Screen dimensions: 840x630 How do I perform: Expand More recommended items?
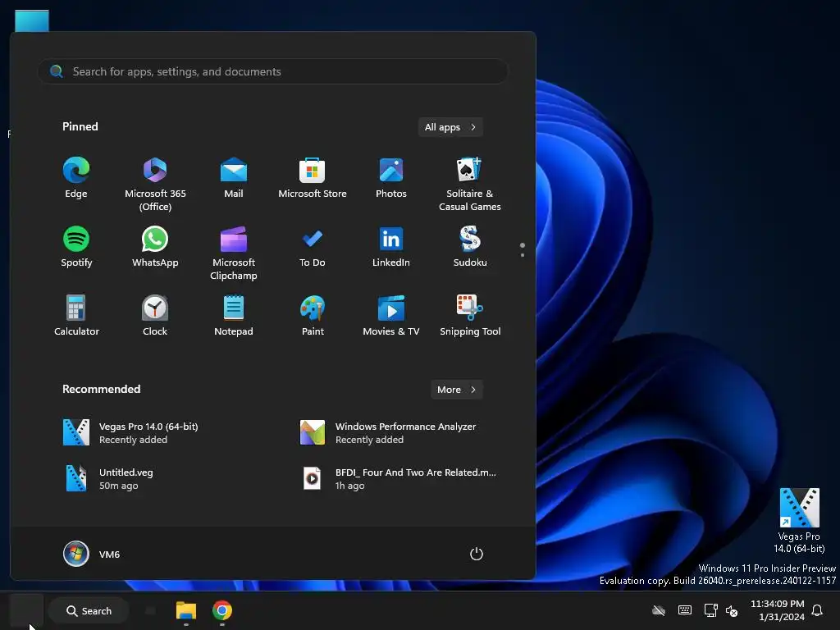click(x=456, y=390)
